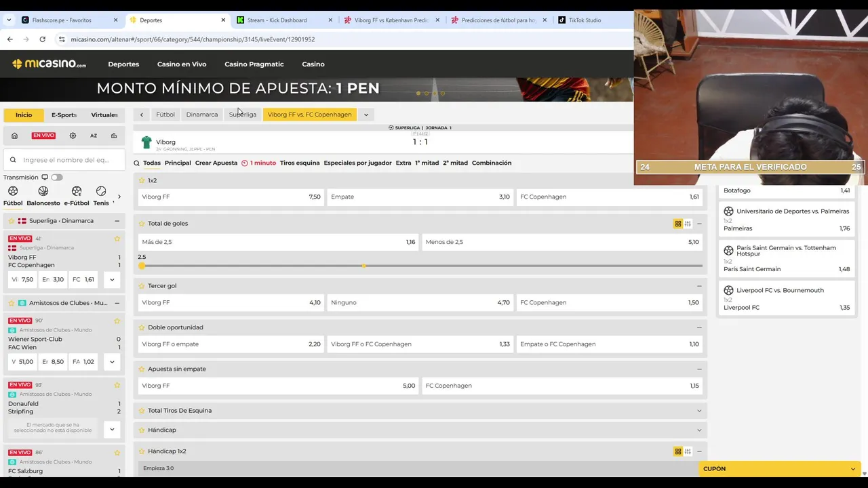The height and width of the screenshot is (488, 868).
Task: Expand more markets for Wiener Sport-Club match
Action: [x=112, y=362]
